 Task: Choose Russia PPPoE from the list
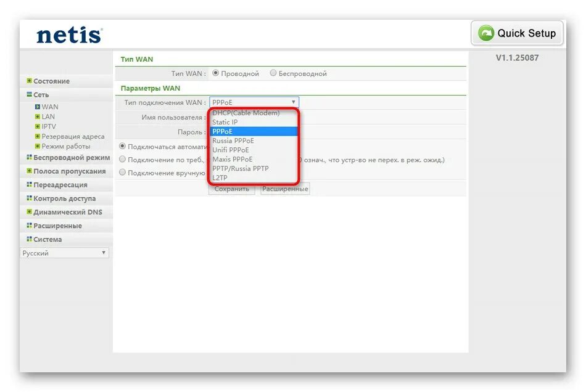click(254, 141)
